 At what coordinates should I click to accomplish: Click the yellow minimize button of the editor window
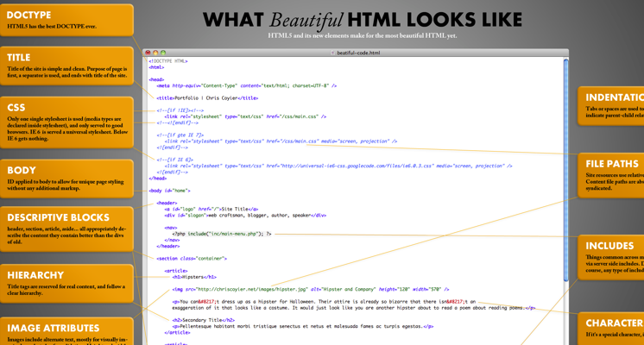tap(155, 53)
